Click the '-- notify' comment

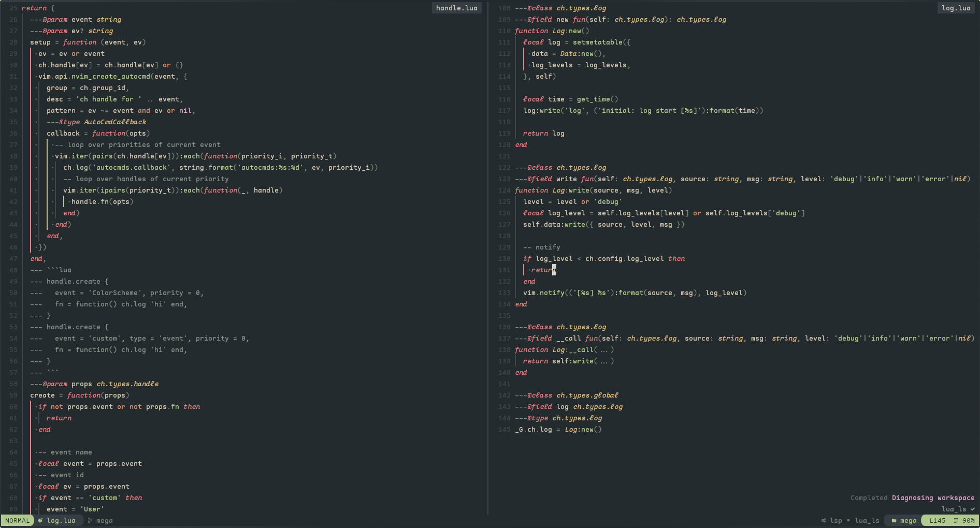(x=542, y=247)
